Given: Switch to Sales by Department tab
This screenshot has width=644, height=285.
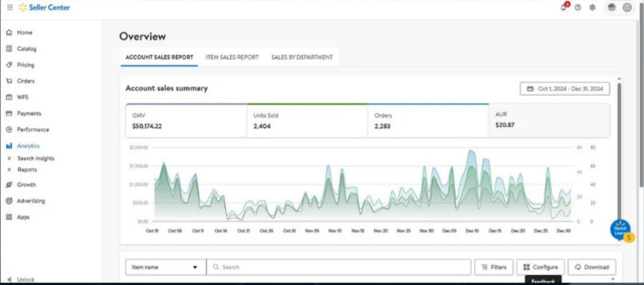Looking at the screenshot, I should click(301, 57).
